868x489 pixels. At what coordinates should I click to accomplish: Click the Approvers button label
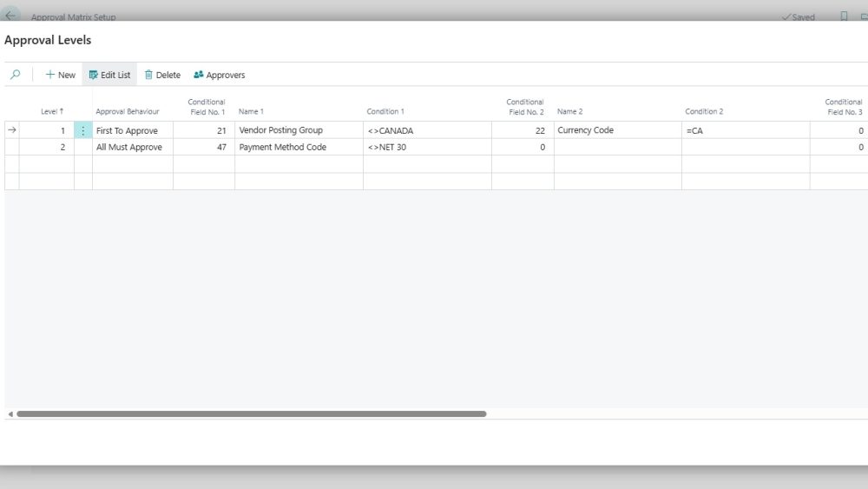[x=226, y=75]
